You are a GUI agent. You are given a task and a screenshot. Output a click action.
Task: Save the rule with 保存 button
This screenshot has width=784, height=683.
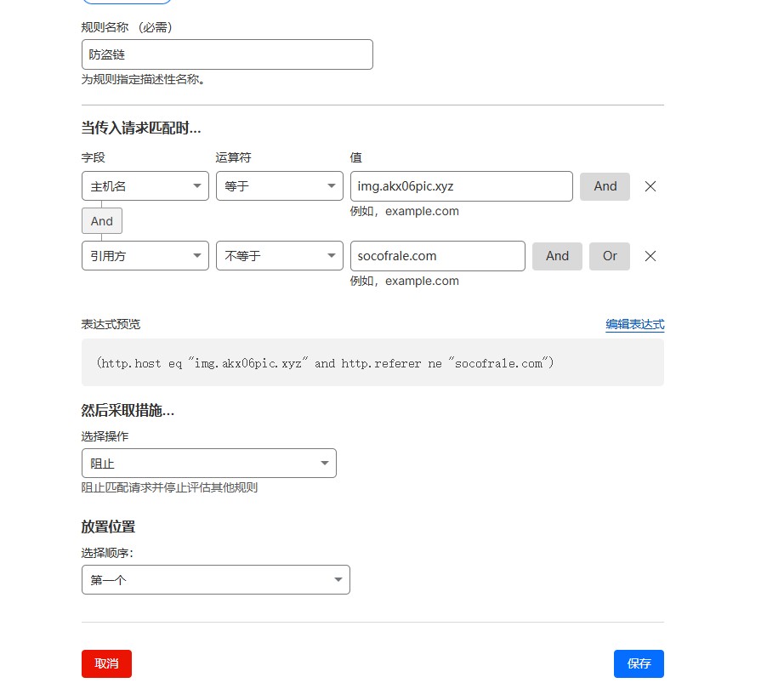point(639,663)
